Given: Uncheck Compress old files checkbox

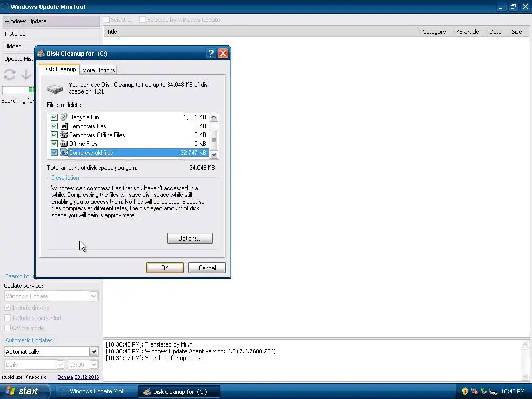Looking at the screenshot, I should pyautogui.click(x=54, y=152).
